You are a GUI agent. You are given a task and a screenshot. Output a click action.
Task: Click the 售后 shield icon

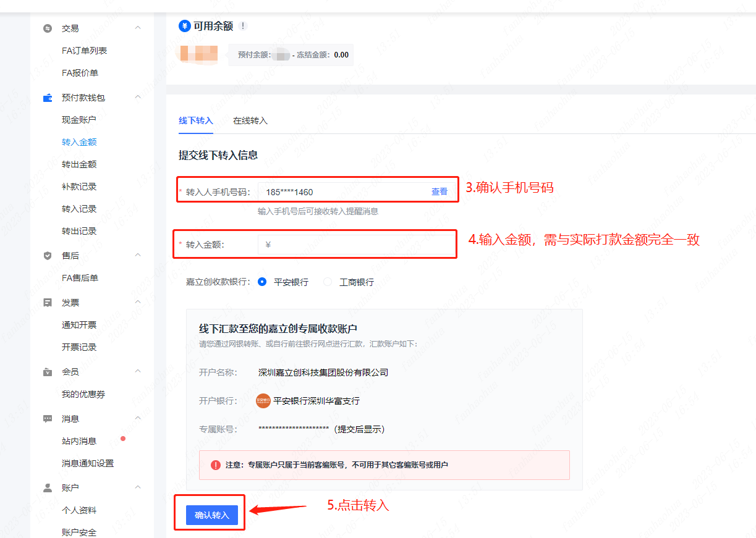point(48,256)
